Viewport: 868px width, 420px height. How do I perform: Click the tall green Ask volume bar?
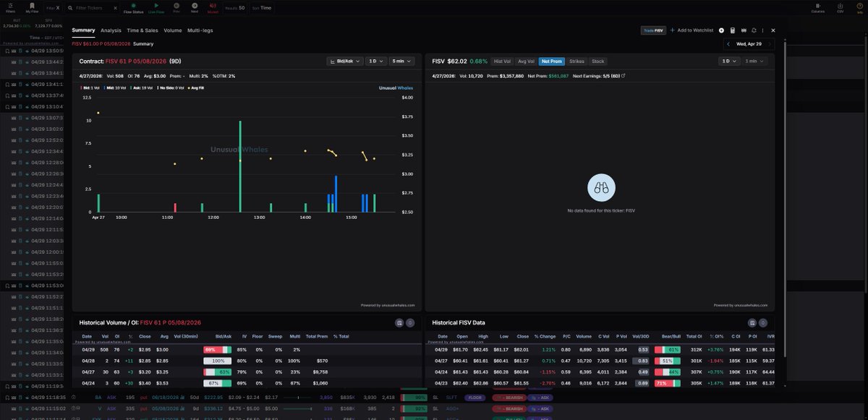[x=241, y=166]
